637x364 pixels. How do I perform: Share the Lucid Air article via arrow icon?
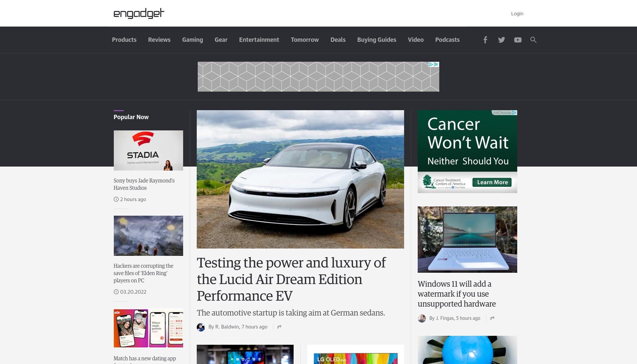[279, 327]
